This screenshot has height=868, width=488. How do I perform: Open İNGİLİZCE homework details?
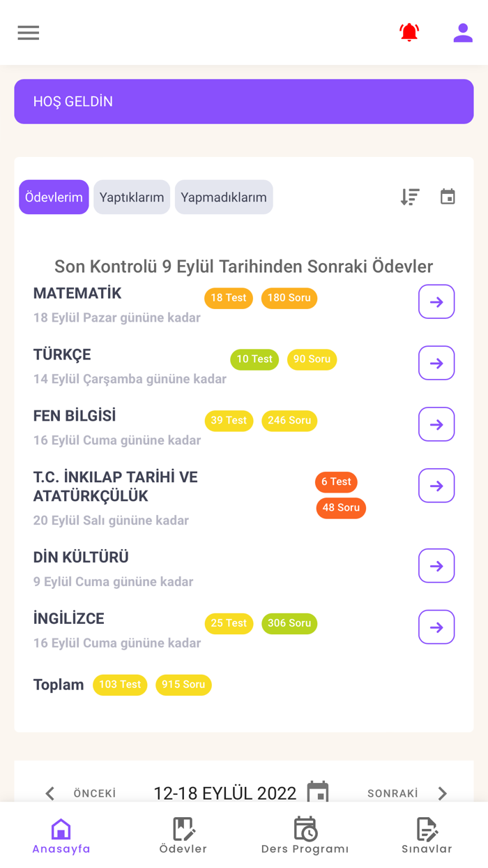click(436, 627)
